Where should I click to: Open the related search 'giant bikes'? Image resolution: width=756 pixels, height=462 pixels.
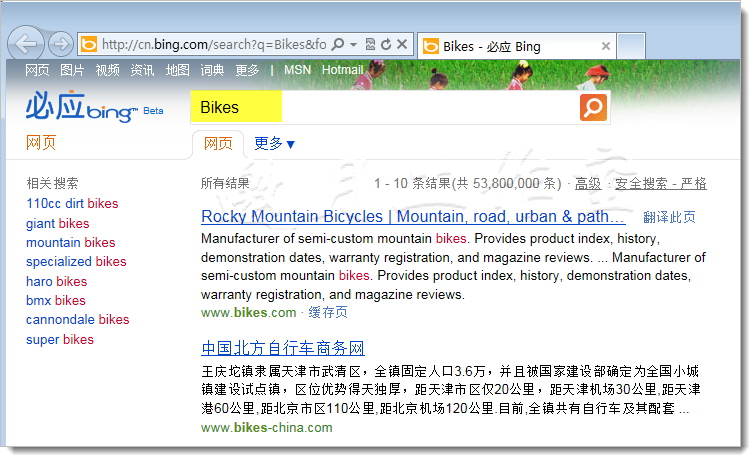click(58, 223)
